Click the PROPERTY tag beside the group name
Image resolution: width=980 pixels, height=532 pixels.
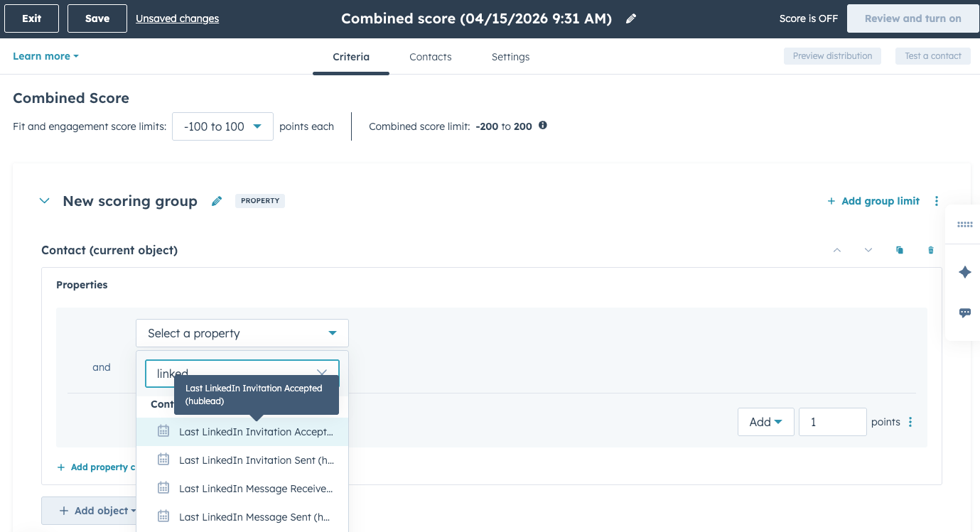point(260,201)
